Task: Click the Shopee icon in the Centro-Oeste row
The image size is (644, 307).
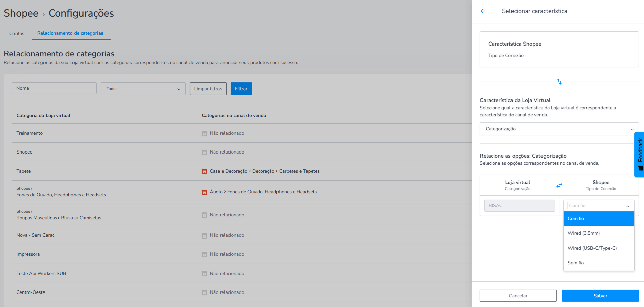Action: [204, 292]
